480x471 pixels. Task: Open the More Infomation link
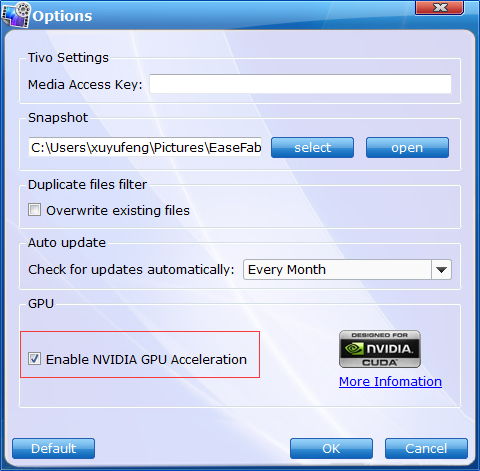[390, 381]
